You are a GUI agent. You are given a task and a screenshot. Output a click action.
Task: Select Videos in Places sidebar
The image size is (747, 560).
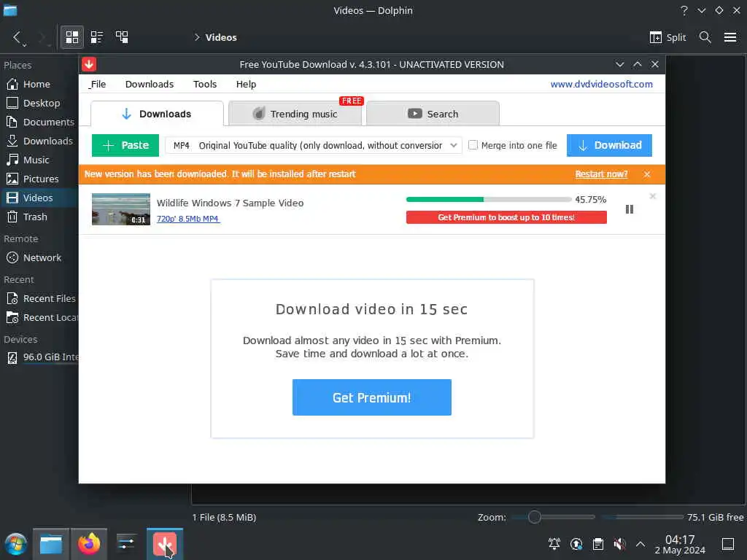(39, 198)
